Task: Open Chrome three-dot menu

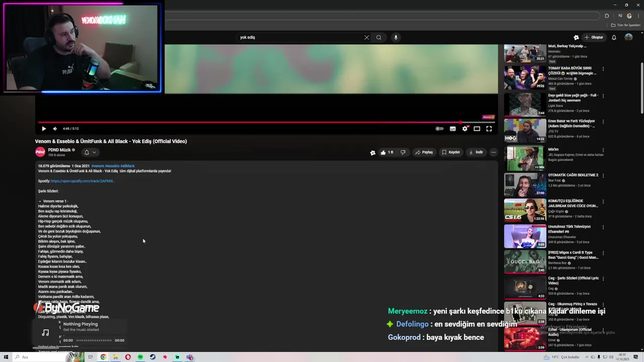Action: pyautogui.click(x=637, y=16)
